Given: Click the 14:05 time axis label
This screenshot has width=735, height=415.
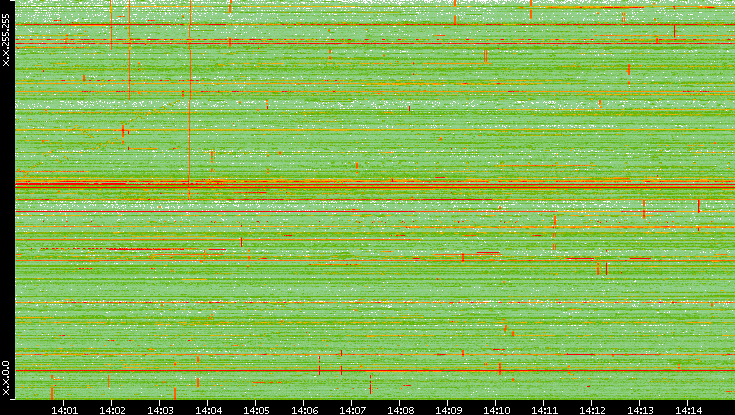Looking at the screenshot, I should (x=256, y=411).
